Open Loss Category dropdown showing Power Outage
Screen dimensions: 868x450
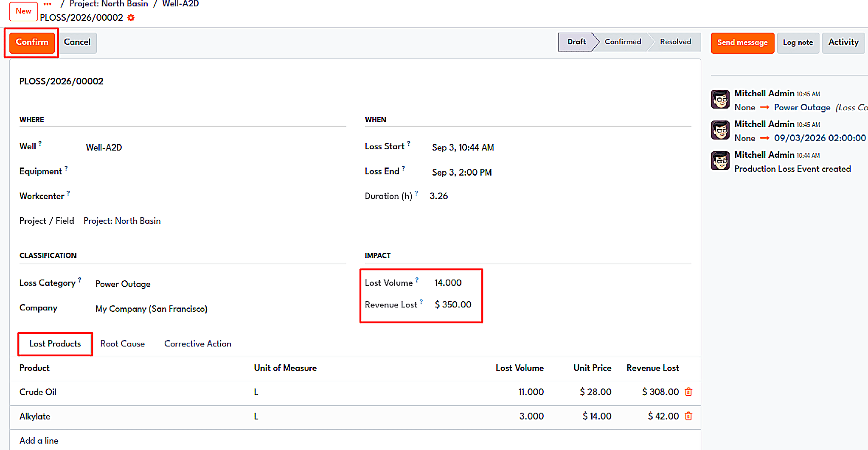click(x=220, y=284)
